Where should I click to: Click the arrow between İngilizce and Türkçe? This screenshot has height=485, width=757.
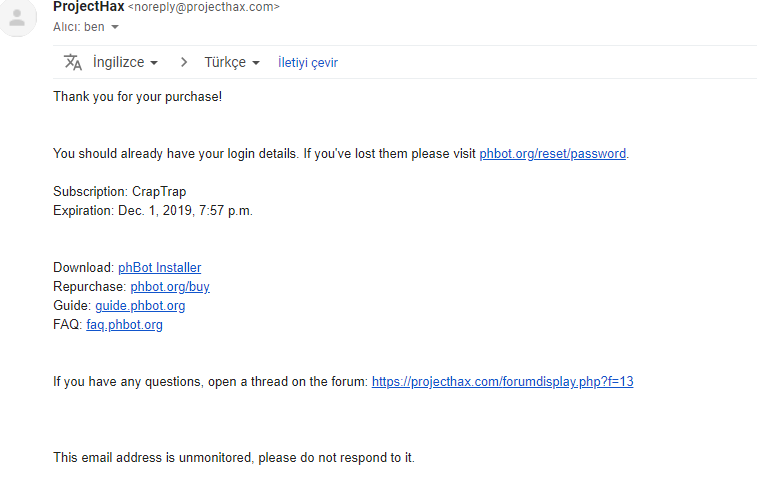coord(184,62)
